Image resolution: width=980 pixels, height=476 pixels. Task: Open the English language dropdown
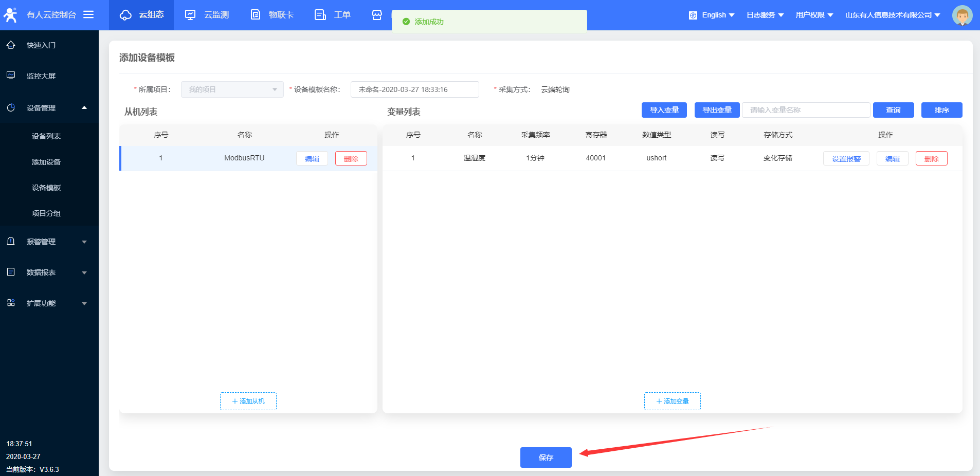(712, 15)
